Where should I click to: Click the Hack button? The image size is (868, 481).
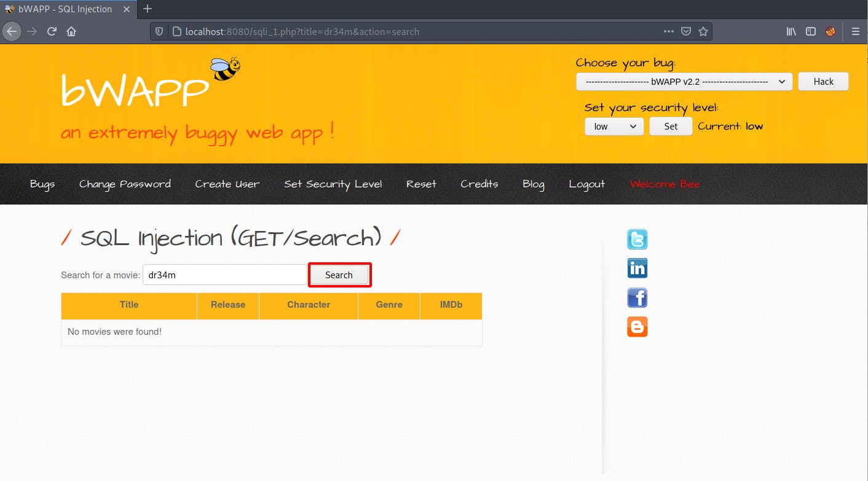coord(823,81)
